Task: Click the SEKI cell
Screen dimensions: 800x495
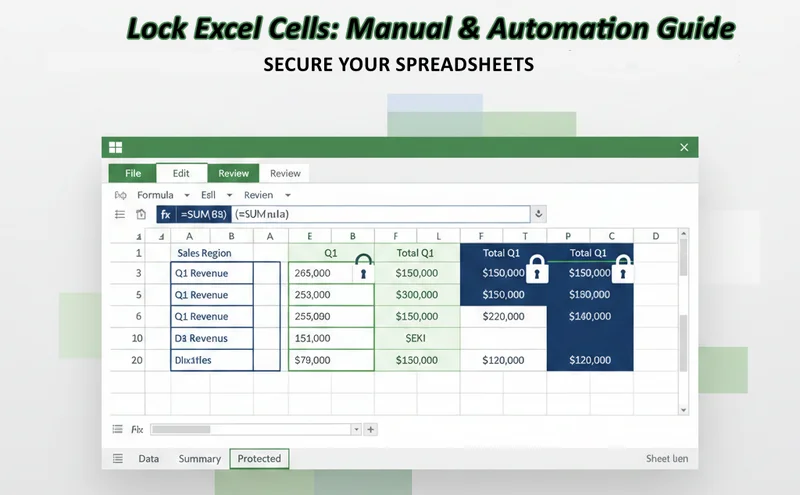Action: tap(417, 338)
